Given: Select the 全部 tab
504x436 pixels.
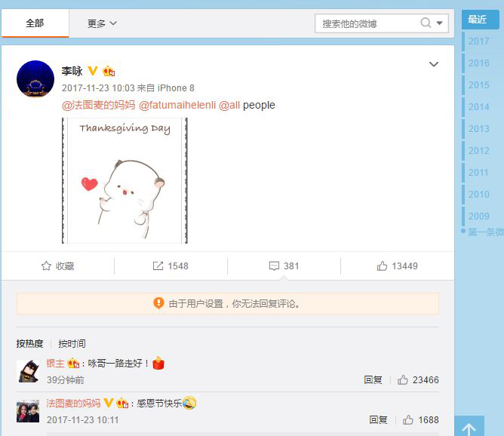Looking at the screenshot, I should tap(35, 23).
